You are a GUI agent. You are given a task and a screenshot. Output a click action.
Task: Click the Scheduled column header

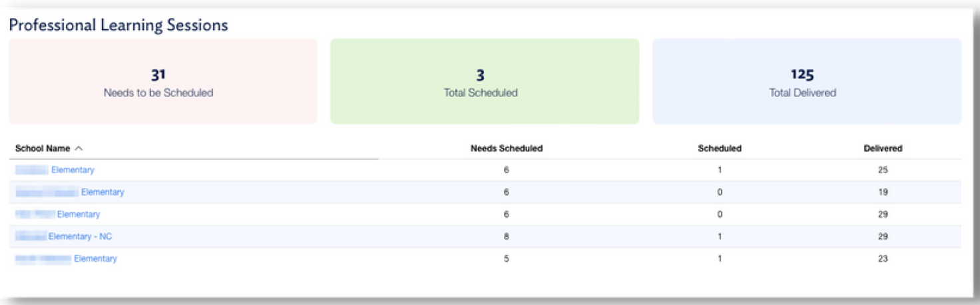click(719, 149)
